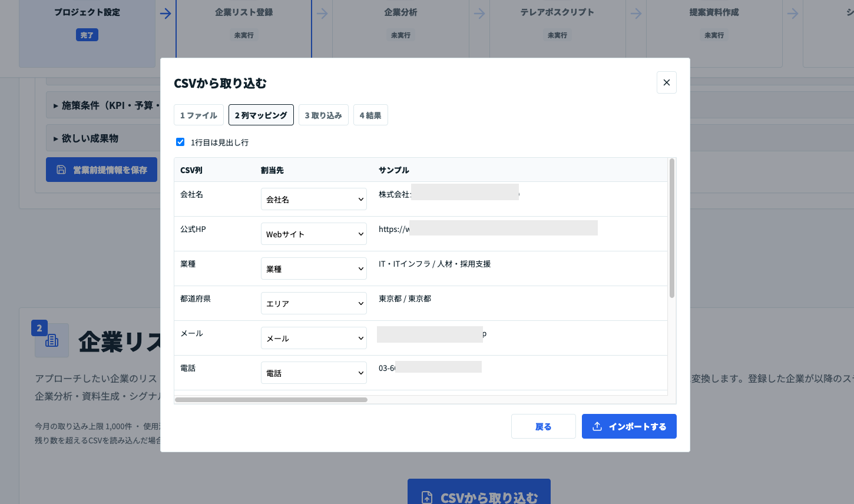Click the 都道府県 CSV column cell
The image size is (854, 504).
[x=196, y=299]
